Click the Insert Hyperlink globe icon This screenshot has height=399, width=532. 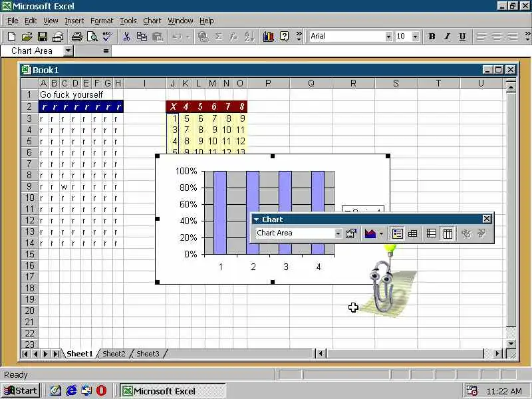pyautogui.click(x=203, y=37)
